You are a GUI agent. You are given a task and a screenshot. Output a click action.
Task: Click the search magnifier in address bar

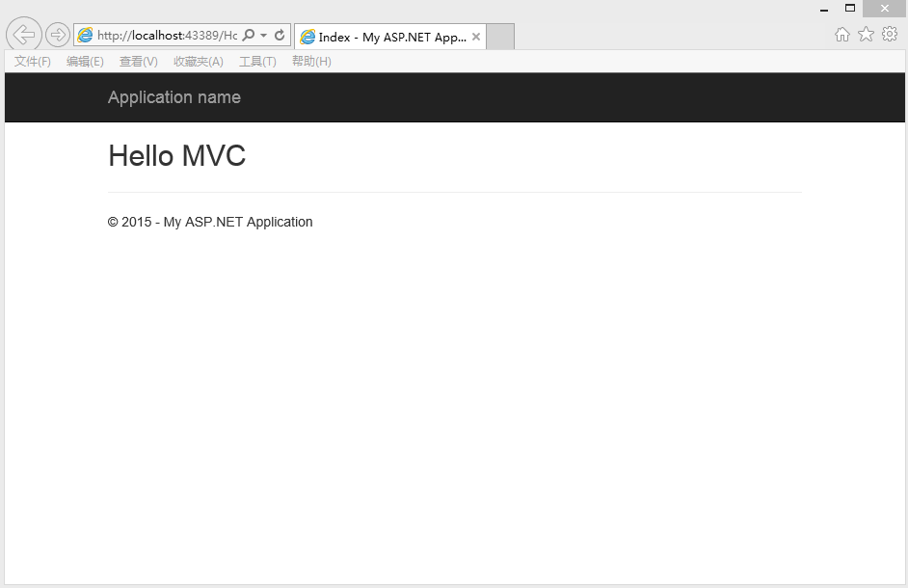[249, 35]
